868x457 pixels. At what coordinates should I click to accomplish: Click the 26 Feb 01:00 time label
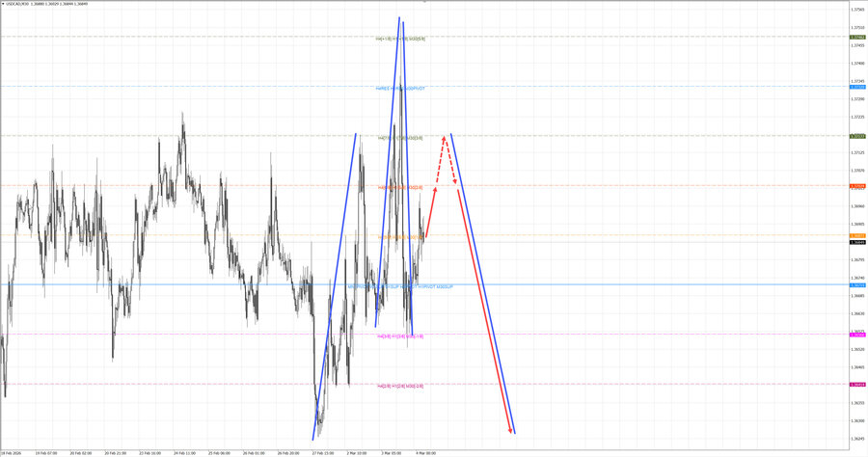tap(254, 453)
